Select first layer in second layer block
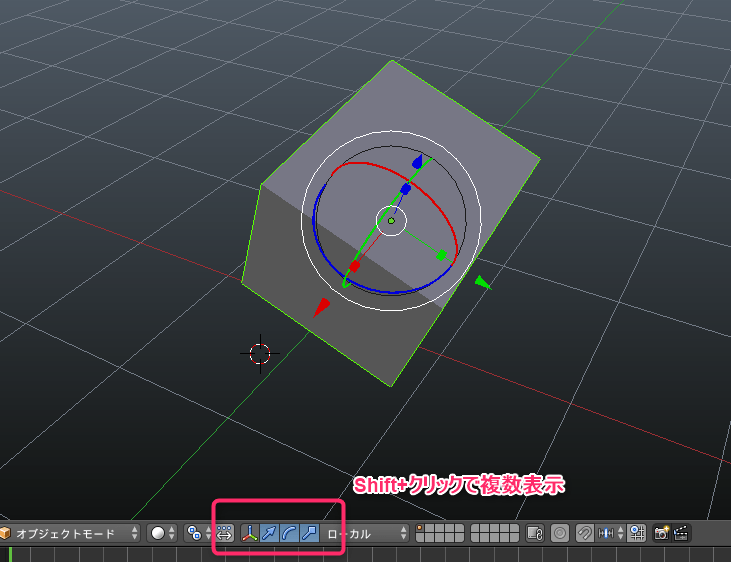 477,529
